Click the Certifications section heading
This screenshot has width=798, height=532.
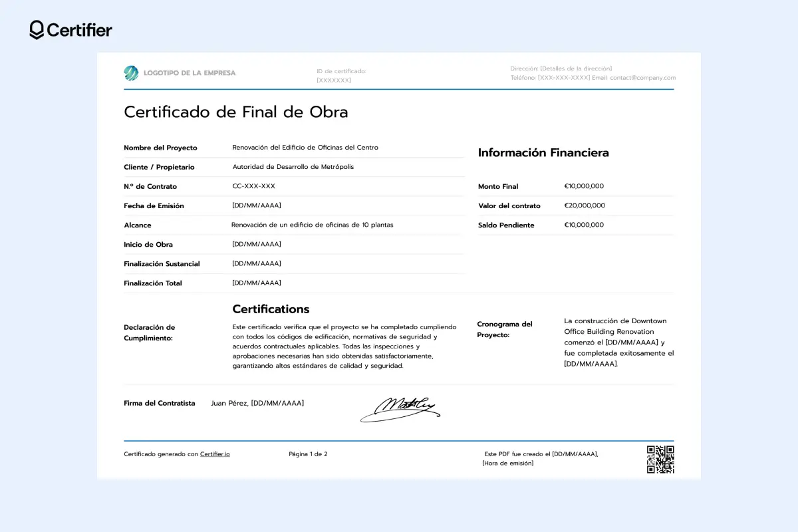[271, 309]
